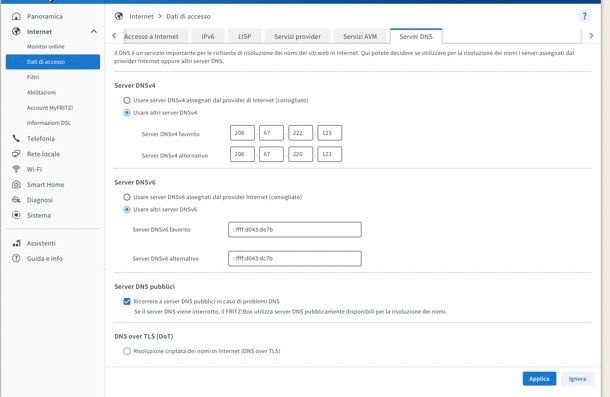The height and width of the screenshot is (397, 610).
Task: Click the Sistema icon
Action: (x=16, y=215)
